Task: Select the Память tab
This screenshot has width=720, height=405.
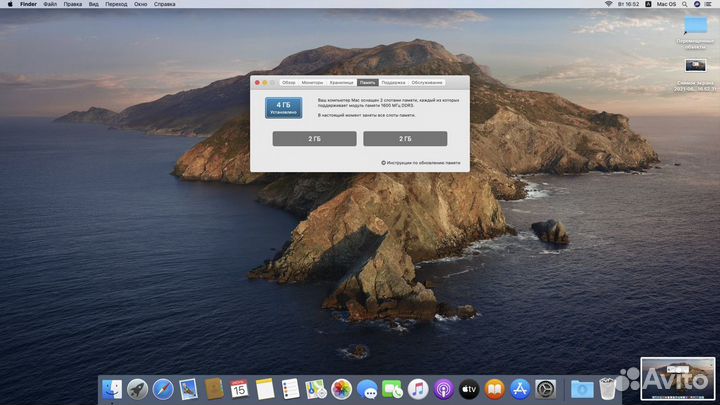Action: pos(367,83)
